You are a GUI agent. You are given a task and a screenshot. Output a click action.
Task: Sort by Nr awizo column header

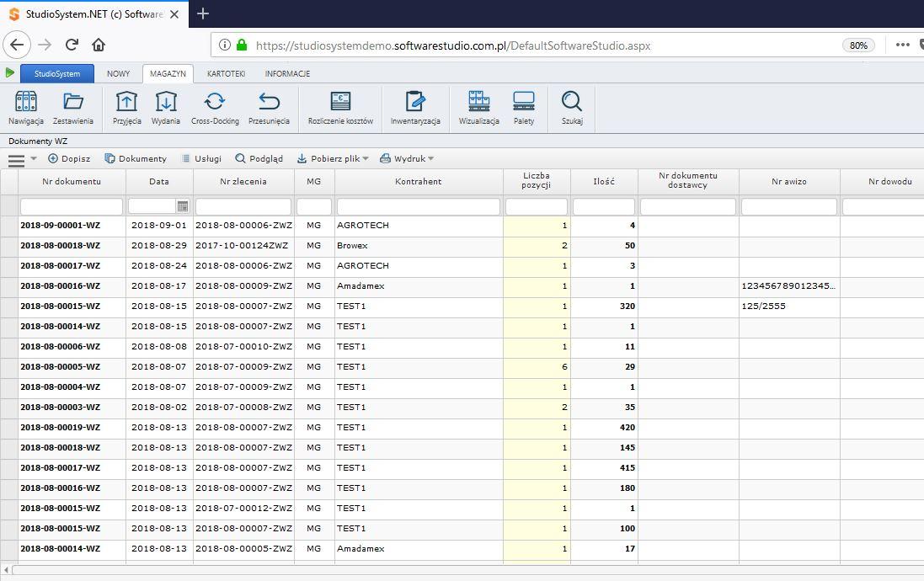pos(789,182)
